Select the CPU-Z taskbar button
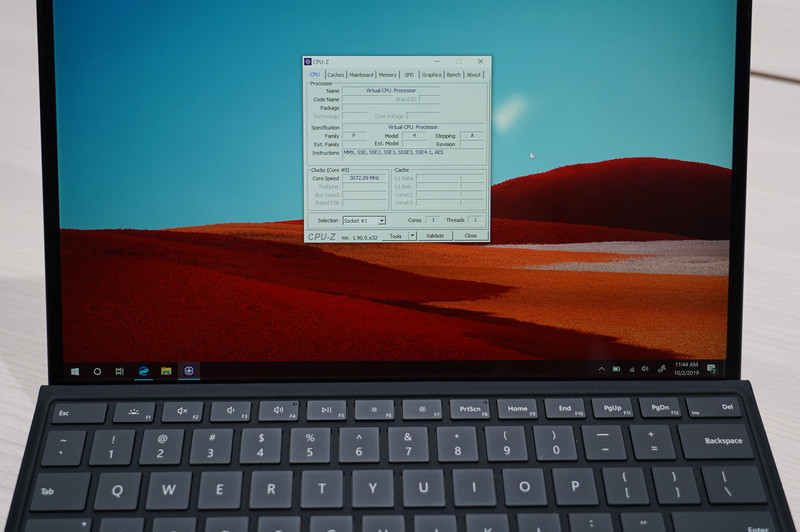 189,370
